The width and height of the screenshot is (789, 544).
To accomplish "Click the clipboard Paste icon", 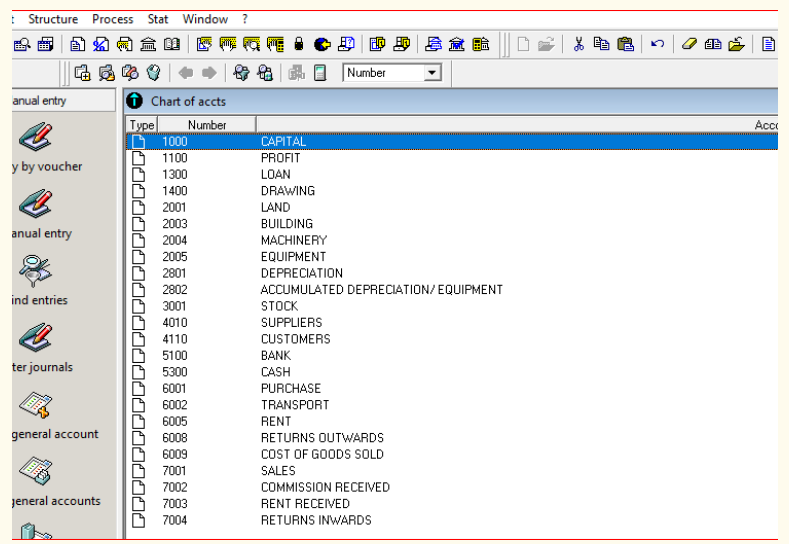I will (625, 44).
